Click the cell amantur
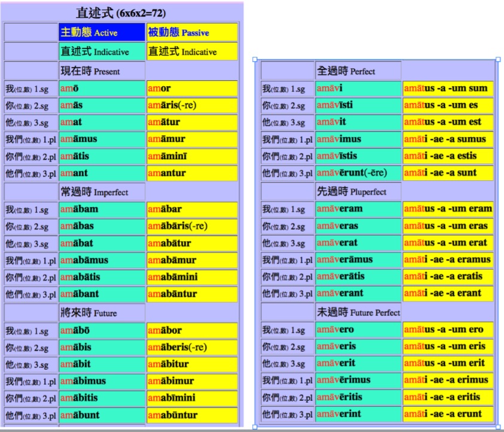504x432 pixels. 192,173
